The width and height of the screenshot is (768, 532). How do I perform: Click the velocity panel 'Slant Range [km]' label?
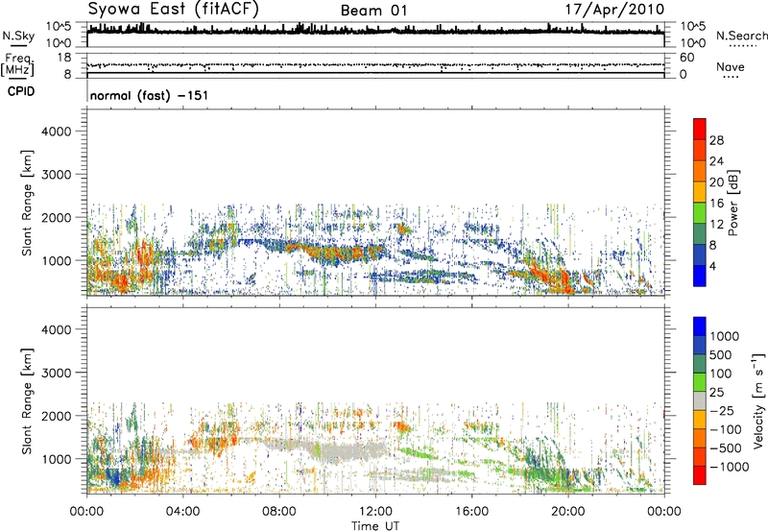pyautogui.click(x=27, y=400)
